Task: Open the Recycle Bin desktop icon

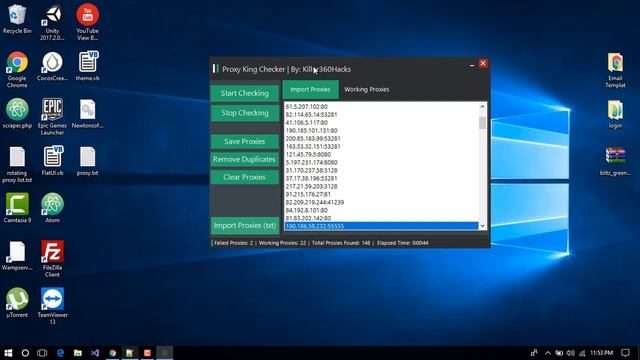Action: point(17,19)
